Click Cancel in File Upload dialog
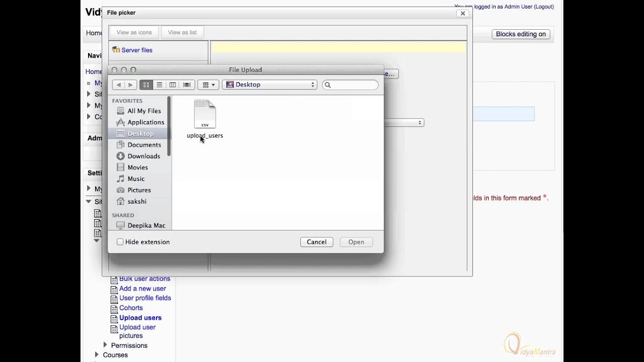Viewport: 644px width, 362px height. tap(316, 242)
